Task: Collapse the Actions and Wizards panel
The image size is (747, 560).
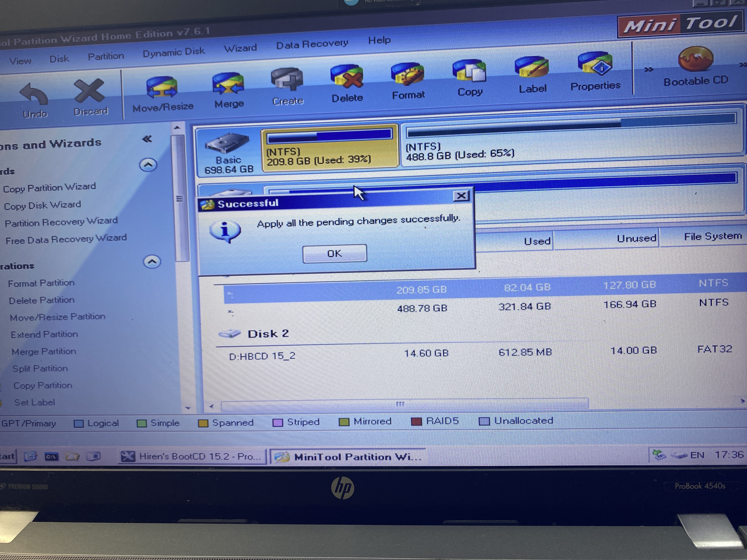Action: (147, 139)
